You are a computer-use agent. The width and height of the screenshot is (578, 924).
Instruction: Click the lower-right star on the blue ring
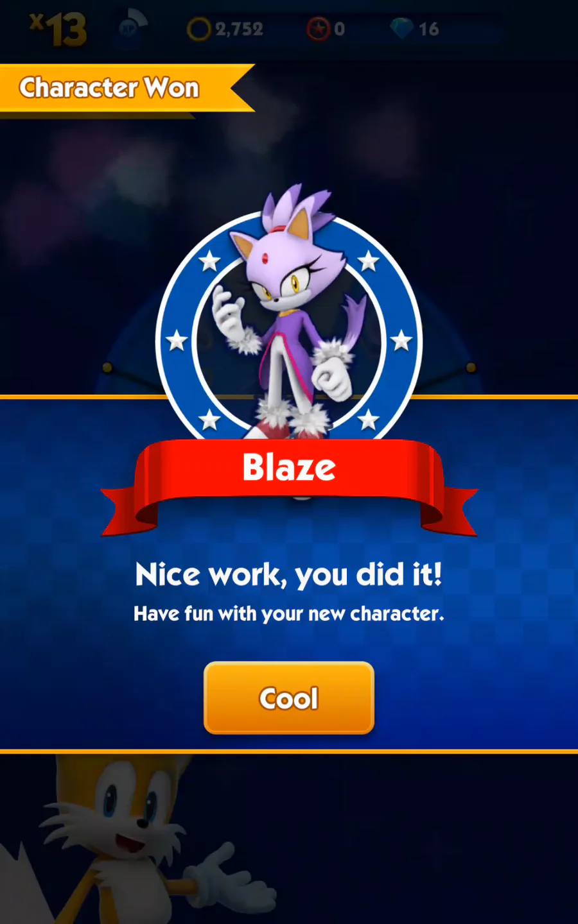[369, 420]
